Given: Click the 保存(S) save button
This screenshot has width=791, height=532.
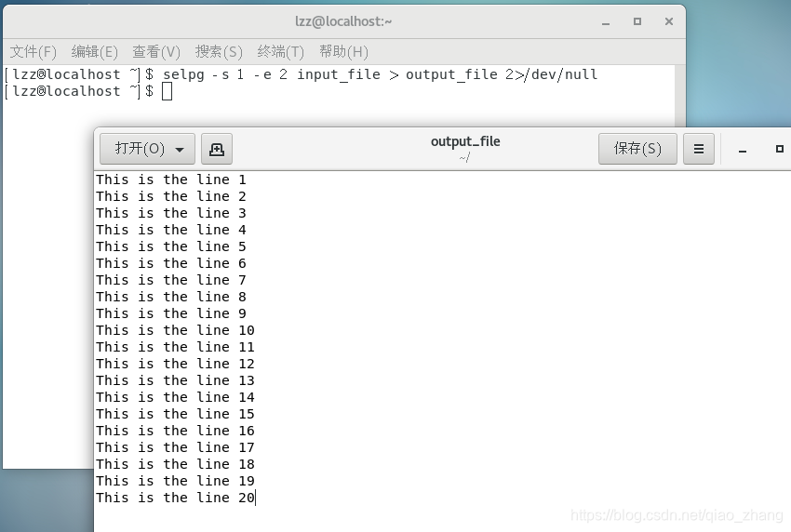Looking at the screenshot, I should (637, 149).
